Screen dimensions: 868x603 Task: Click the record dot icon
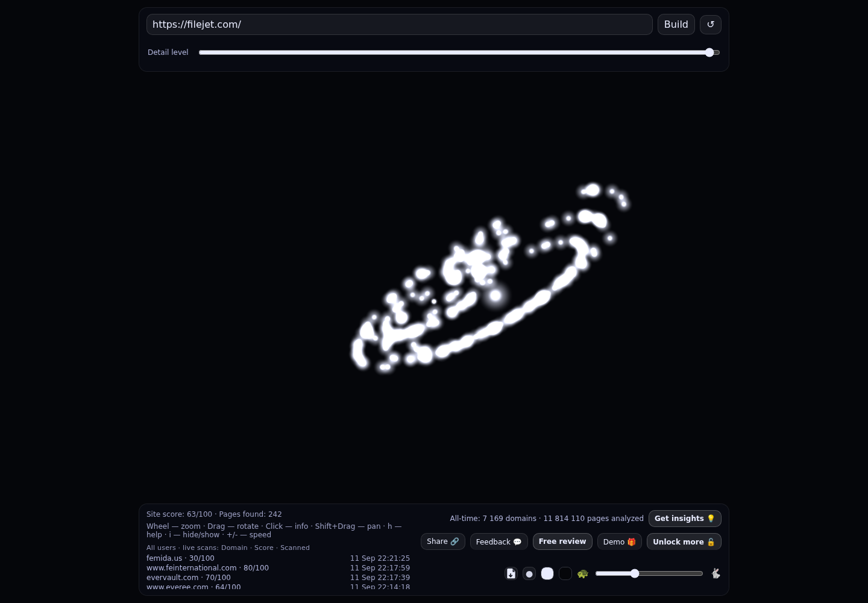click(529, 573)
